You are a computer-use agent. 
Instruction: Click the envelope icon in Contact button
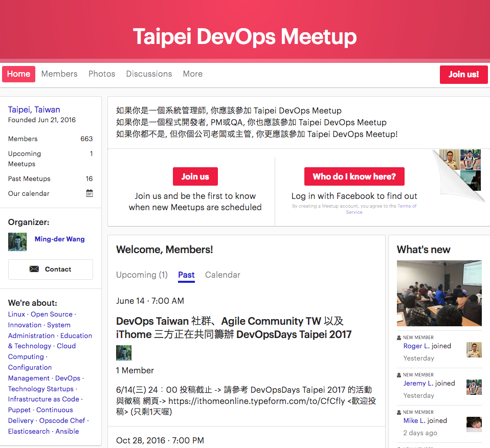click(34, 269)
